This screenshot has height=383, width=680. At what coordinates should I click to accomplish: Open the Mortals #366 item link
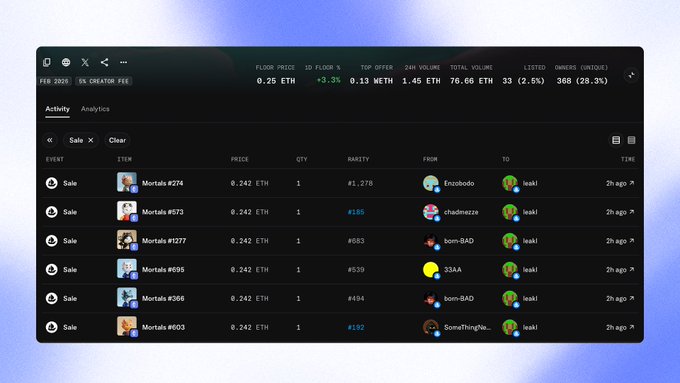point(163,298)
